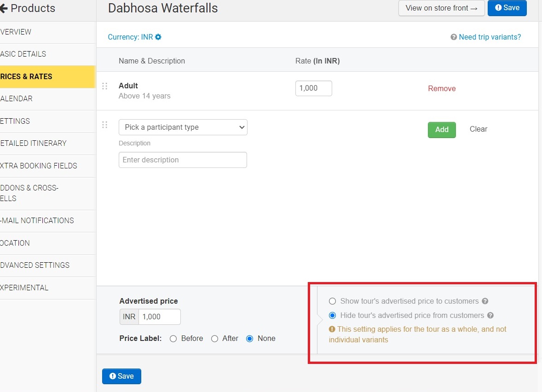Choose After price label option

pos(214,339)
